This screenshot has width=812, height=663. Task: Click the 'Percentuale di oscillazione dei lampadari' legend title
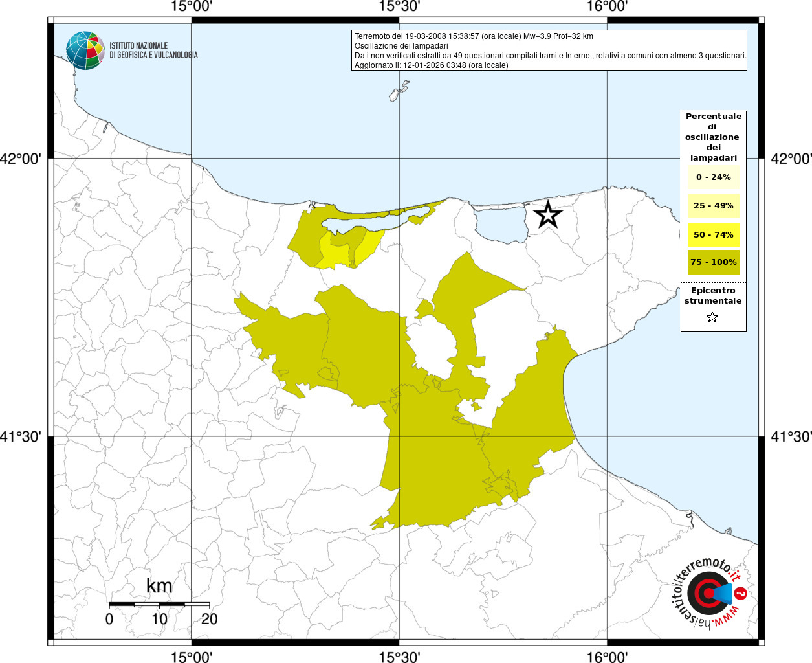pos(714,137)
